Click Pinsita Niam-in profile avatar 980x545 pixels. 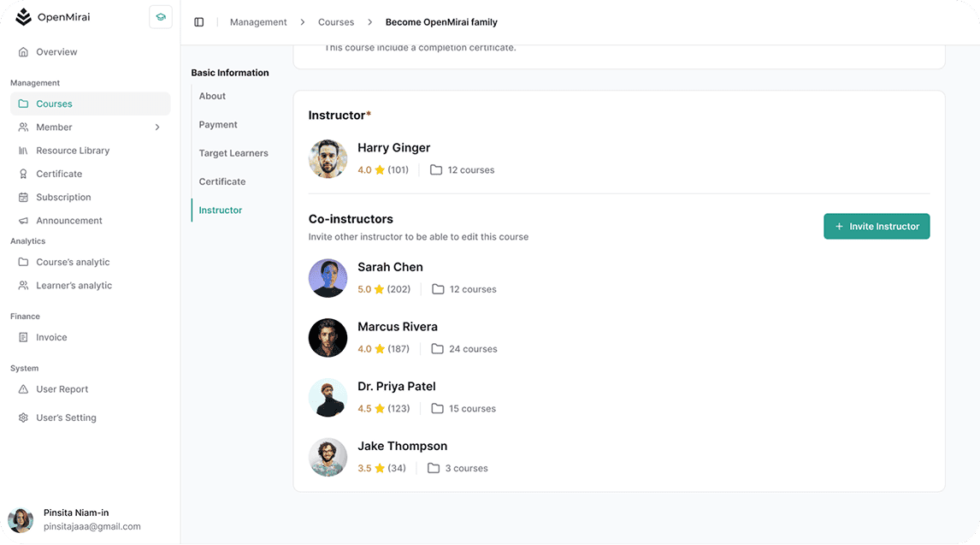tap(21, 519)
